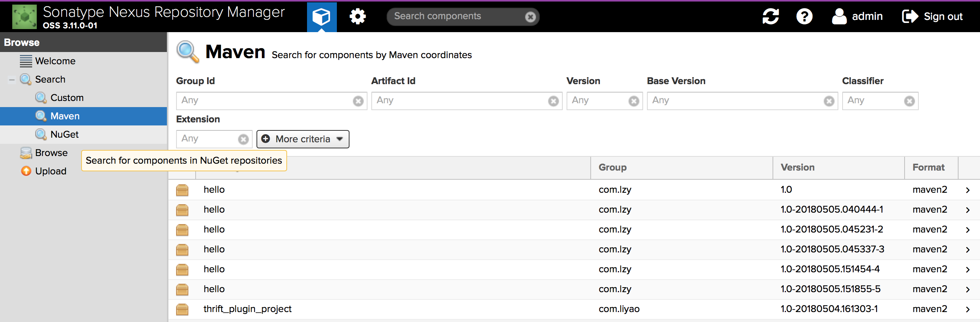980x322 pixels.
Task: Sort by Version column header
Action: coord(838,168)
